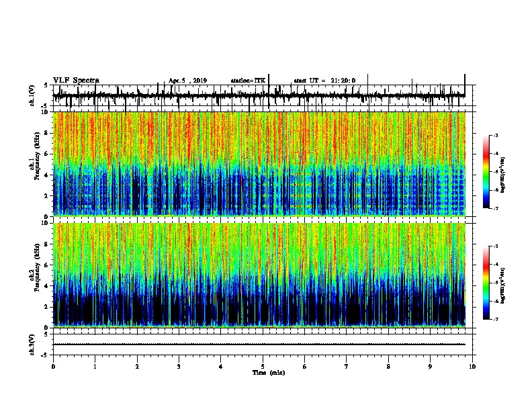The image size is (532, 411).
Task: Click the ch.2 color bar '-7' label
Action: pyautogui.click(x=496, y=320)
